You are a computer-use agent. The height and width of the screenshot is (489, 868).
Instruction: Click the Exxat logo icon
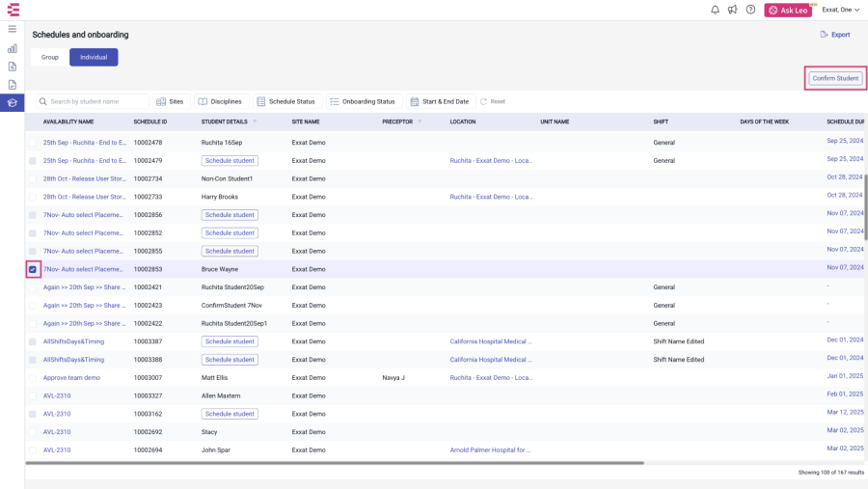point(14,10)
